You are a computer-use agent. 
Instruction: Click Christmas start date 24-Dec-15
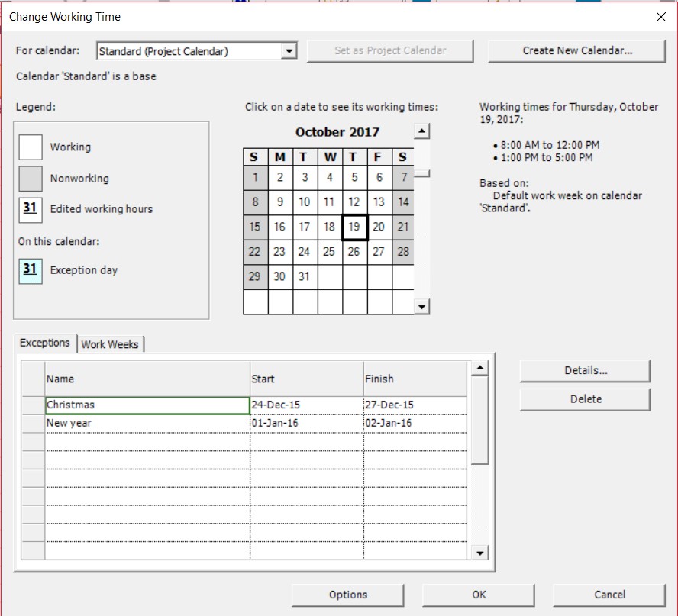tap(307, 405)
